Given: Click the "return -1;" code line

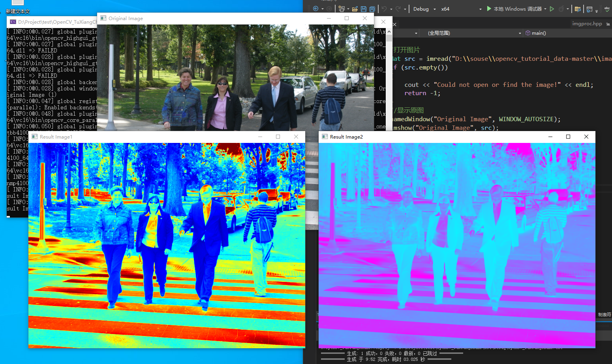Looking at the screenshot, I should (422, 93).
